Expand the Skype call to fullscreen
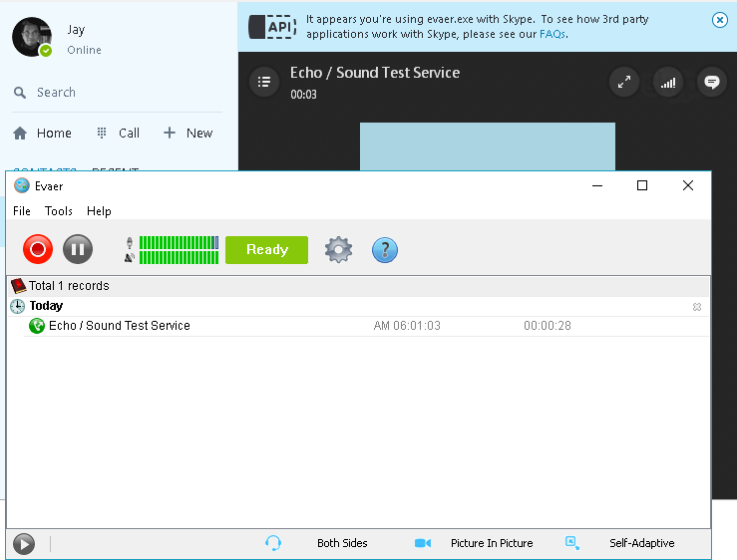737x560 pixels. (x=624, y=83)
